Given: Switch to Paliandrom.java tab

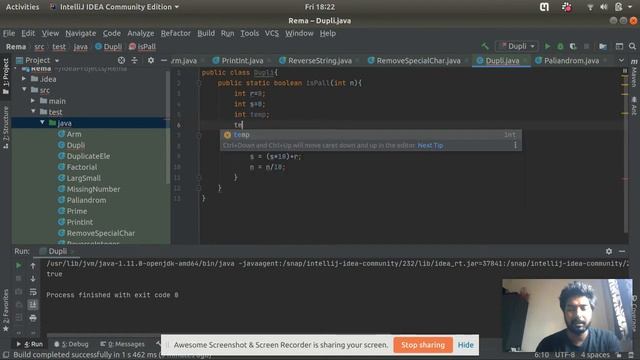Looking at the screenshot, I should pos(571,60).
